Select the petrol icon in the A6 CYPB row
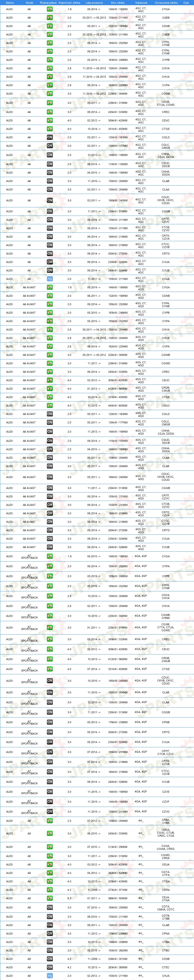Viewport: 194px width, 980px height. (x=50, y=60)
